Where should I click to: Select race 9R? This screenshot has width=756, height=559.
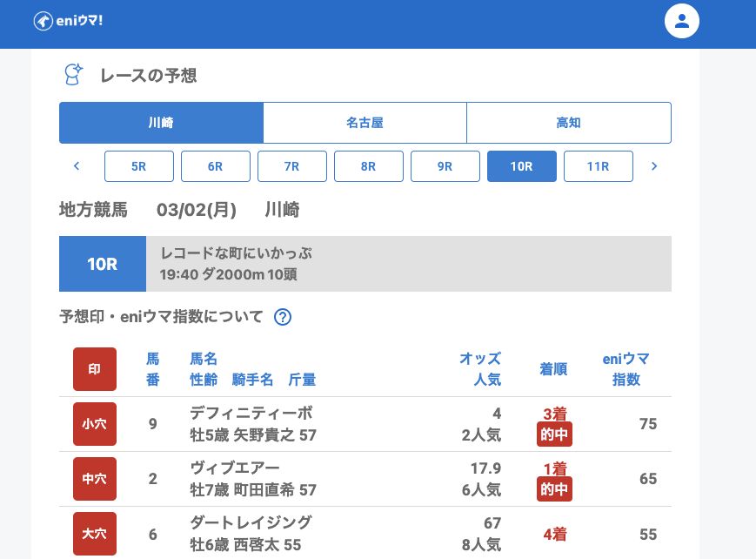tap(445, 166)
